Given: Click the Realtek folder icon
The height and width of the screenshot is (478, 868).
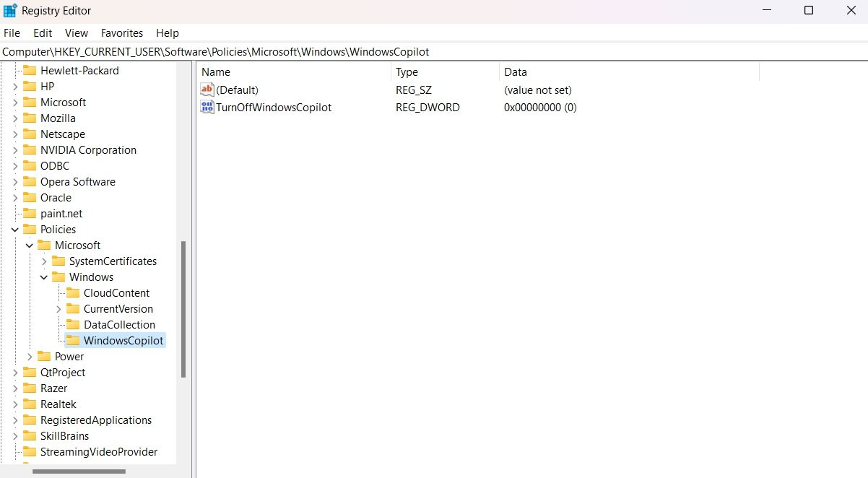Looking at the screenshot, I should click(x=30, y=404).
